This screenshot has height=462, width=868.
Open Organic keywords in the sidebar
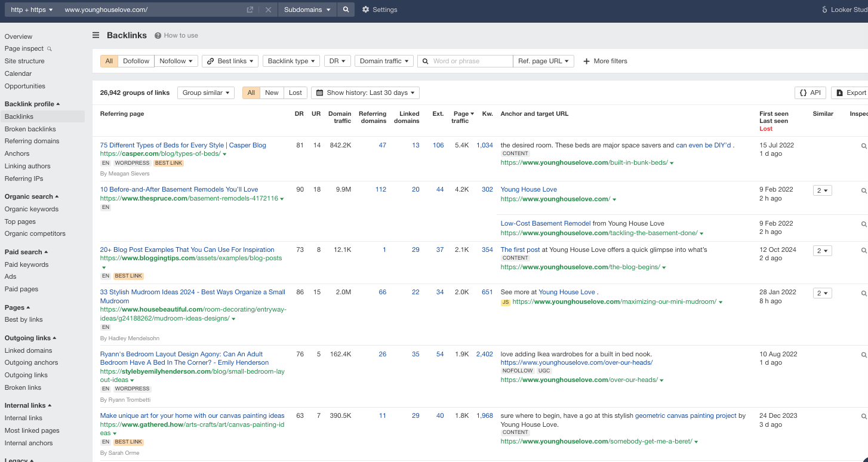(x=32, y=209)
